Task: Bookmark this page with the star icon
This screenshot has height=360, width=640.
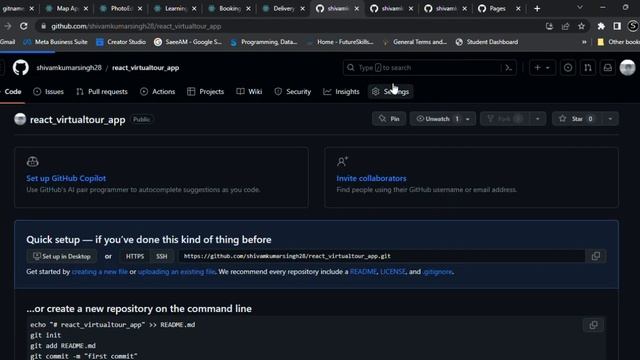Action: (x=581, y=26)
